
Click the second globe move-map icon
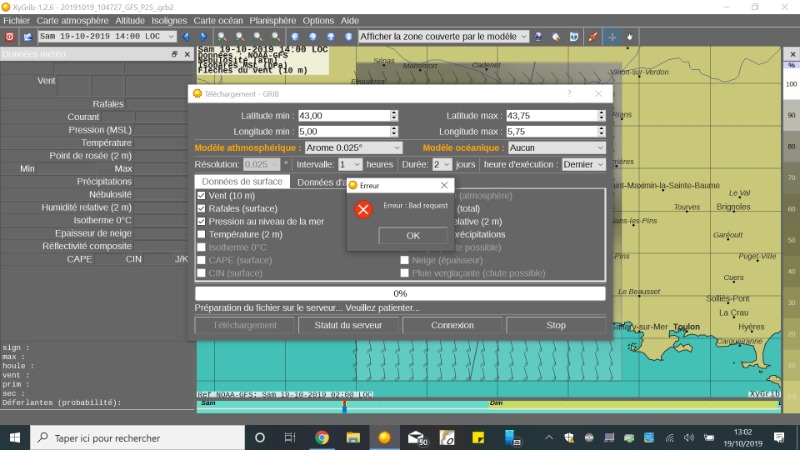[313, 37]
